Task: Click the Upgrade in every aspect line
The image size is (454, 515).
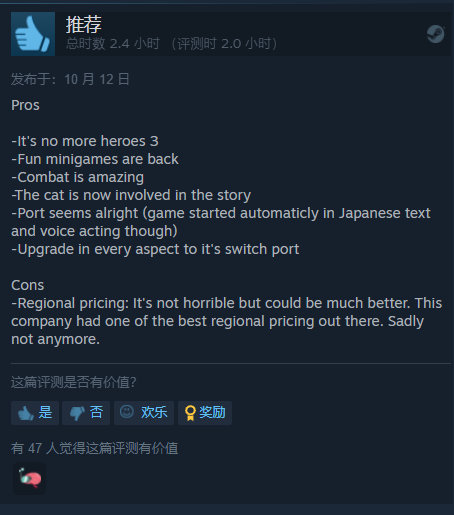Action: point(155,249)
